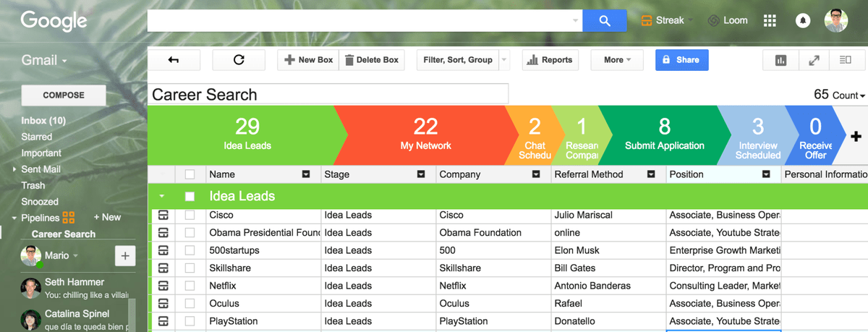Collapse the Idea Leads group
Image resolution: width=868 pixels, height=332 pixels.
tap(162, 196)
